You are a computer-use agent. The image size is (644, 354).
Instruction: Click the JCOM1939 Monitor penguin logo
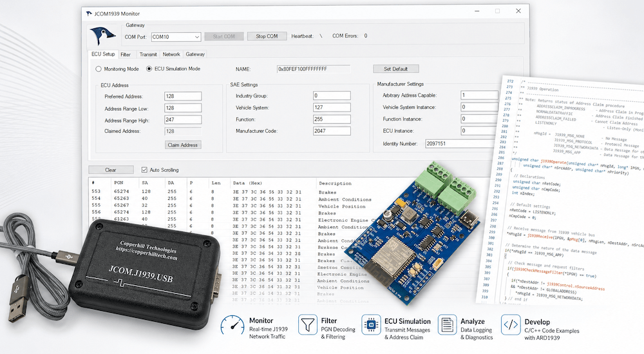click(x=102, y=35)
